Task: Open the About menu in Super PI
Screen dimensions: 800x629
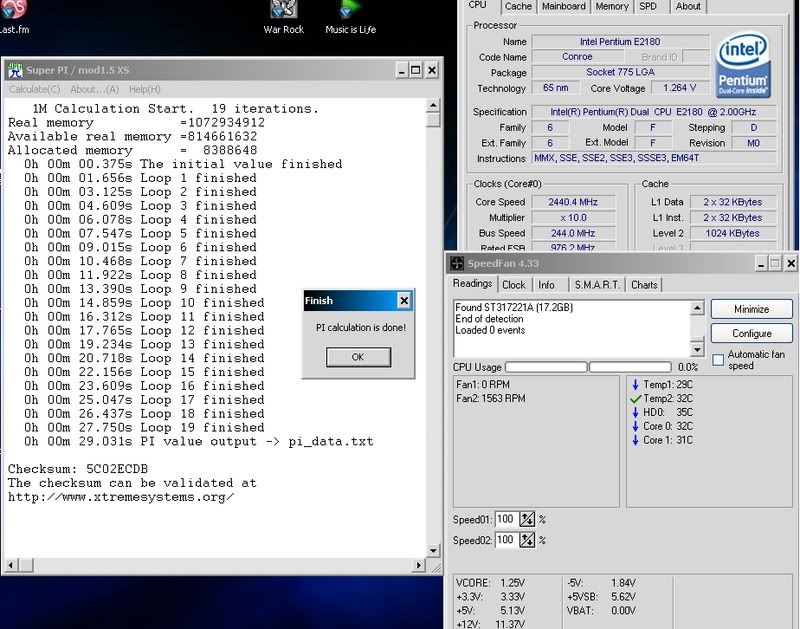Action: coord(94,89)
